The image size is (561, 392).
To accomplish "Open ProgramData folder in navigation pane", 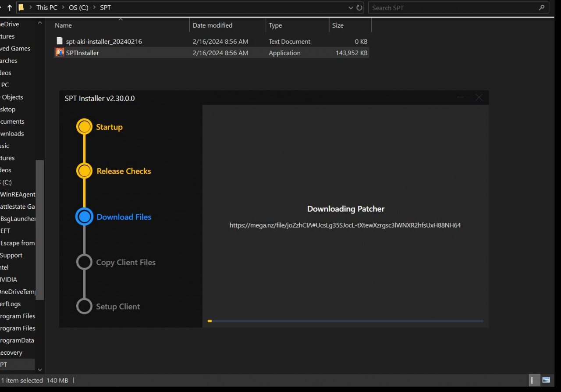I will pos(17,340).
